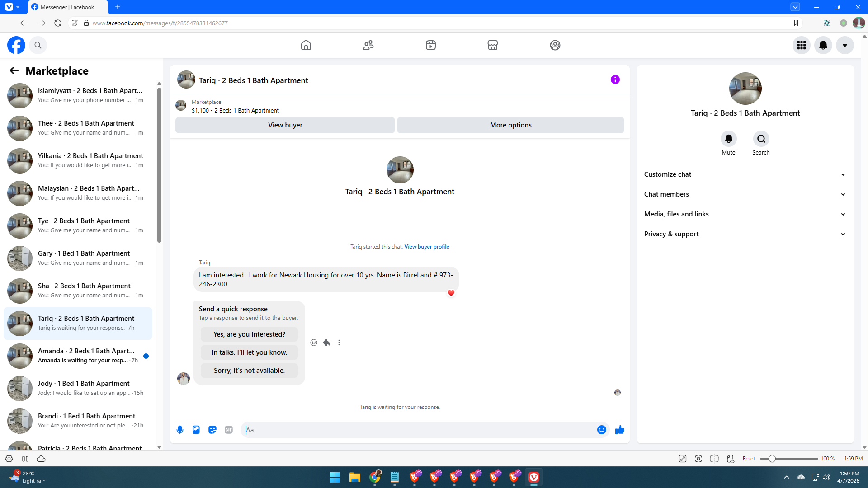The image size is (868, 488).
Task: Open the Facebook home logo
Action: coord(16,45)
